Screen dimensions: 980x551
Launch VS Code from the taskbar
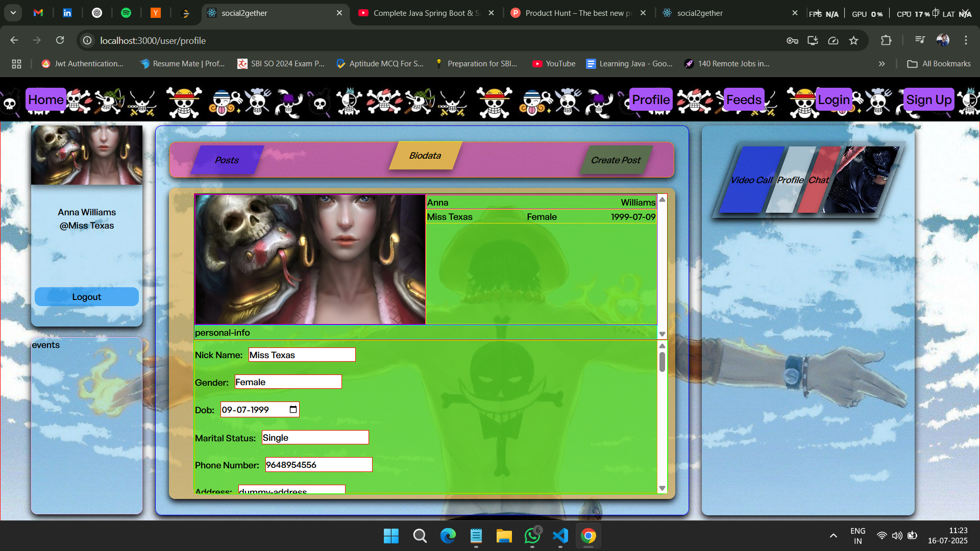pyautogui.click(x=560, y=536)
